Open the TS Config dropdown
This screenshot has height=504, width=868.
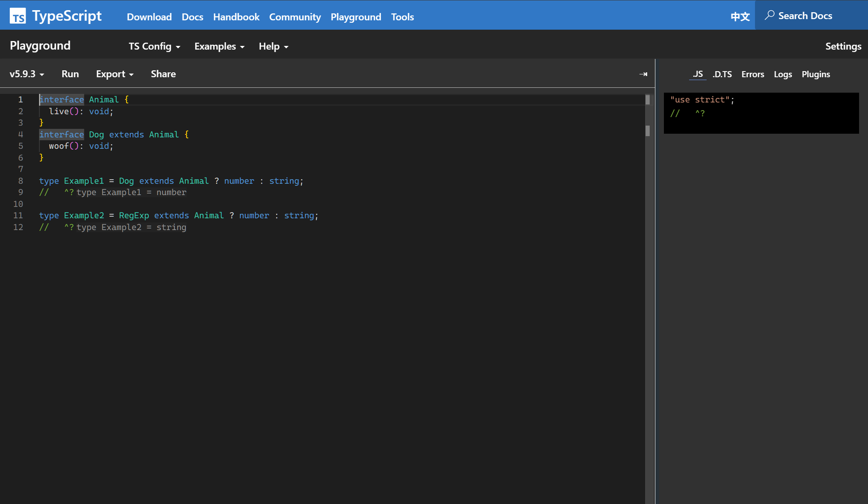154,46
